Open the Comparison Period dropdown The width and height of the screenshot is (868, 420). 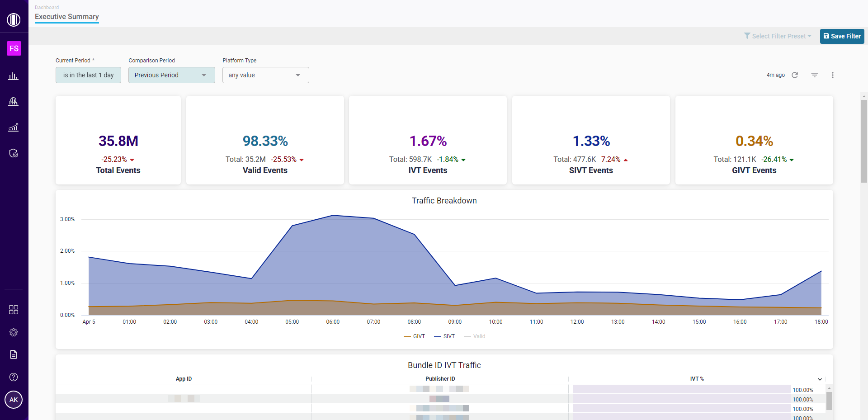point(171,75)
